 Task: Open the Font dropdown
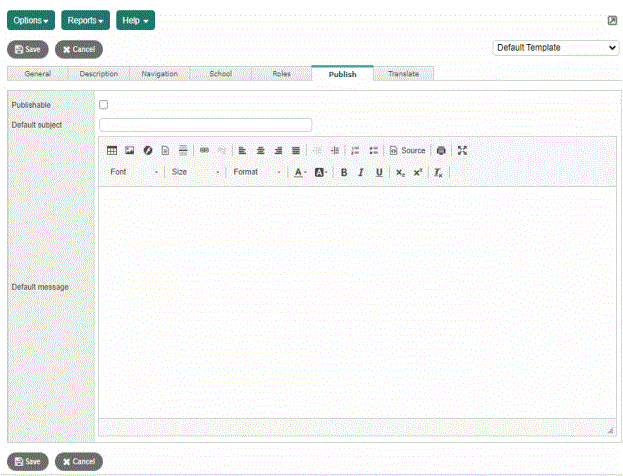click(134, 173)
